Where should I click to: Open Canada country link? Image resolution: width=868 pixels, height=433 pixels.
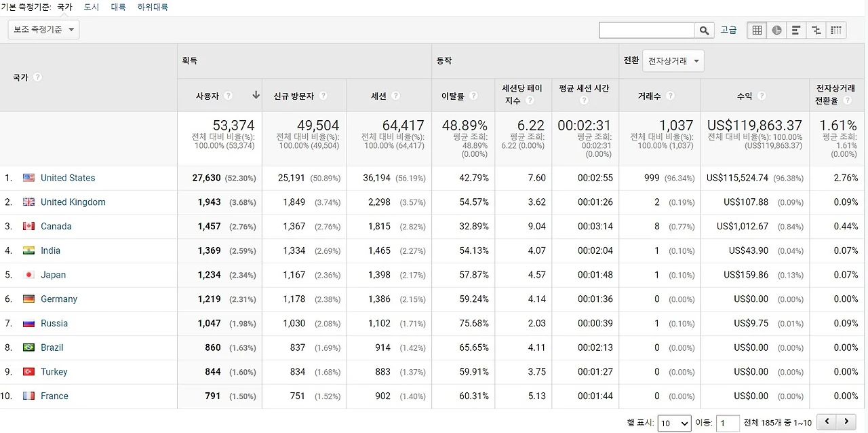coord(56,227)
